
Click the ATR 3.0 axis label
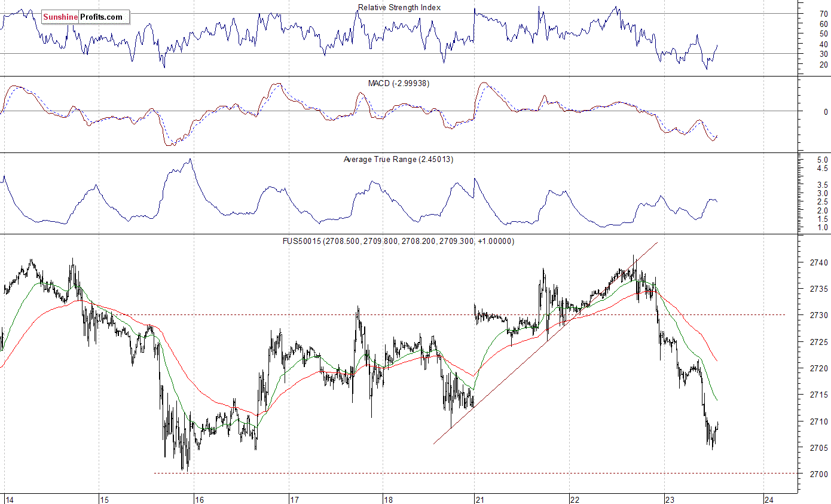click(822, 194)
